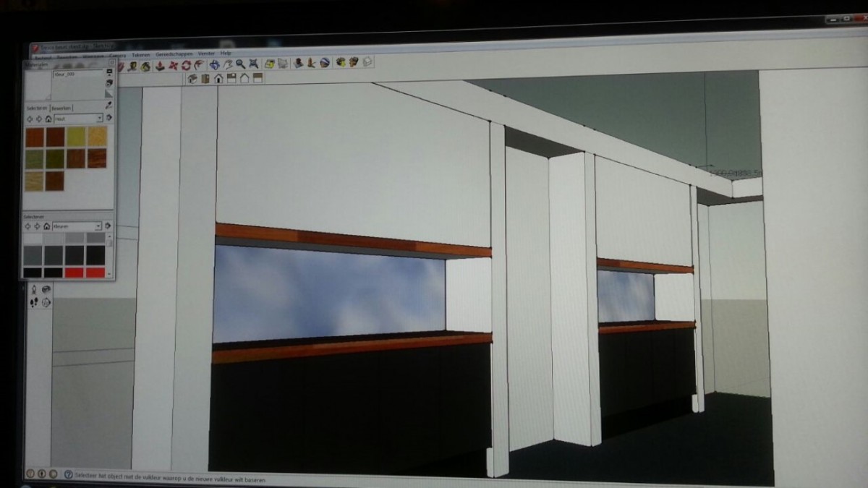The height and width of the screenshot is (488, 868).
Task: Switch to the Right standard view
Action: coord(231,78)
